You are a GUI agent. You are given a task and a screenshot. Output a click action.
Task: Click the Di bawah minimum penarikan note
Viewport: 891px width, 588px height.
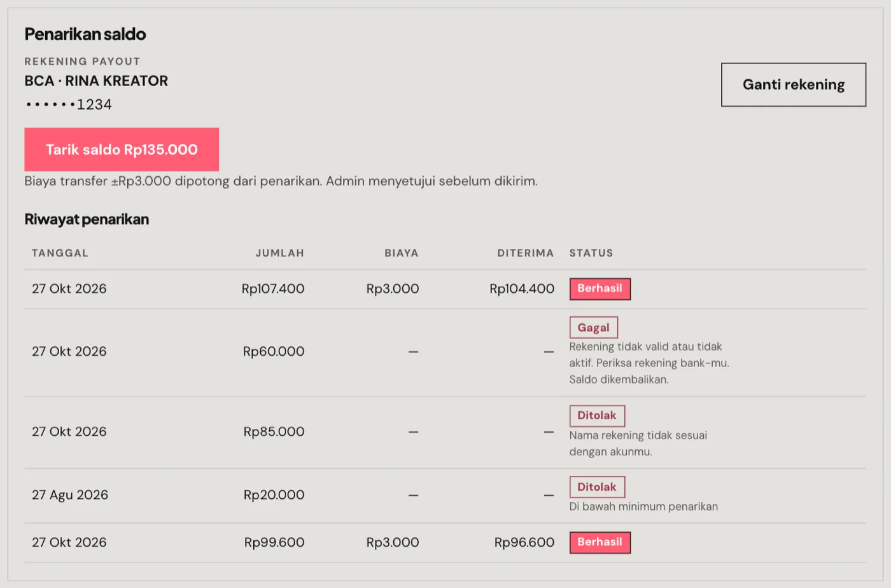click(x=643, y=507)
